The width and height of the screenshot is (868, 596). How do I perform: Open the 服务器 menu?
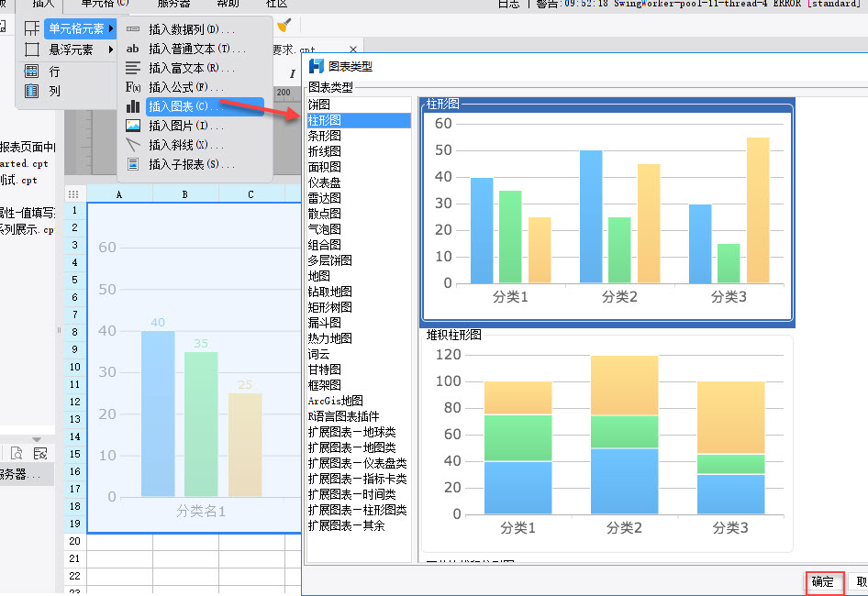(x=173, y=4)
